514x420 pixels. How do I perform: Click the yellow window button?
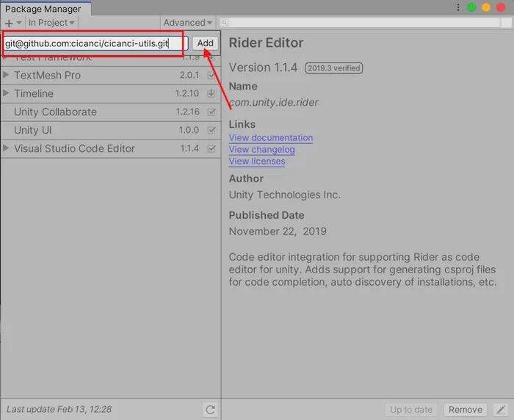pos(486,7)
